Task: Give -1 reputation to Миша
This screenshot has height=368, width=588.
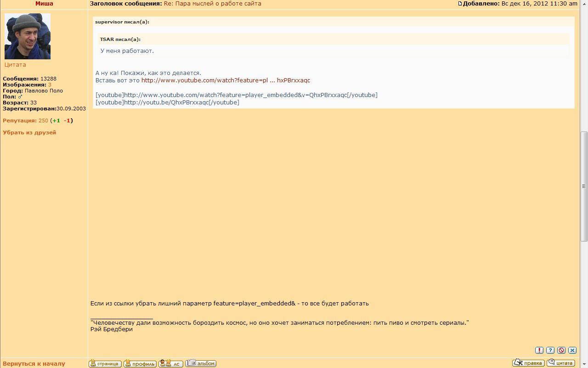Action: tap(67, 121)
